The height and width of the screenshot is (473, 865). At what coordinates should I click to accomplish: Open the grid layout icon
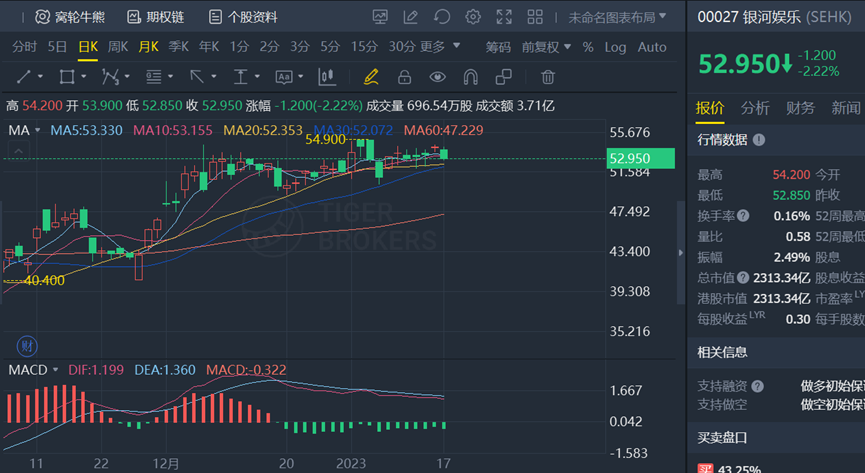[x=535, y=17]
